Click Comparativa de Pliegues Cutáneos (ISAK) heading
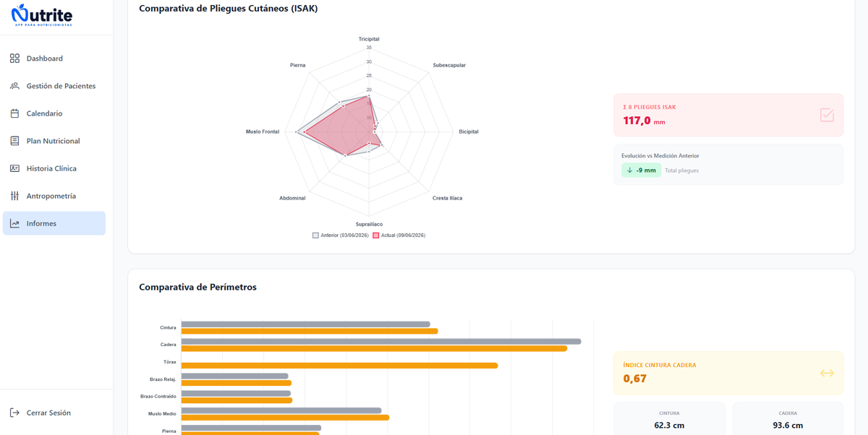 [228, 9]
